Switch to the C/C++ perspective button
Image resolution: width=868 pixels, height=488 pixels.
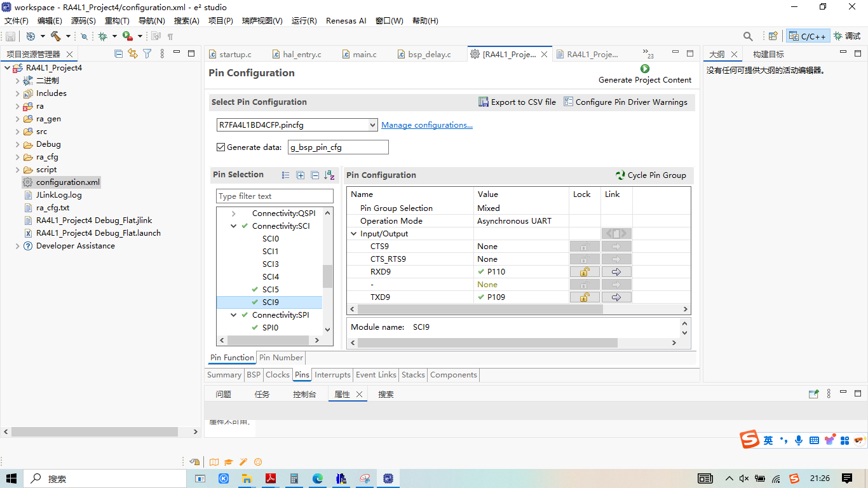(808, 36)
